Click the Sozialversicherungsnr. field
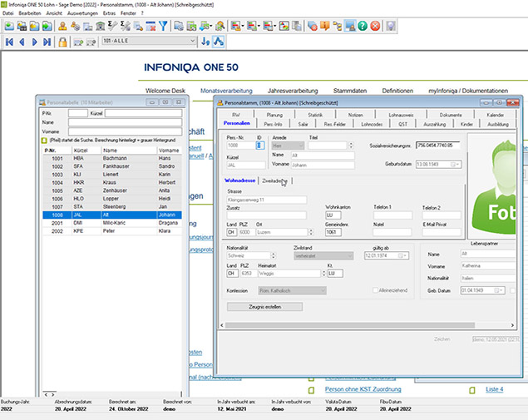Image resolution: width=528 pixels, height=420 pixels. tap(438, 146)
